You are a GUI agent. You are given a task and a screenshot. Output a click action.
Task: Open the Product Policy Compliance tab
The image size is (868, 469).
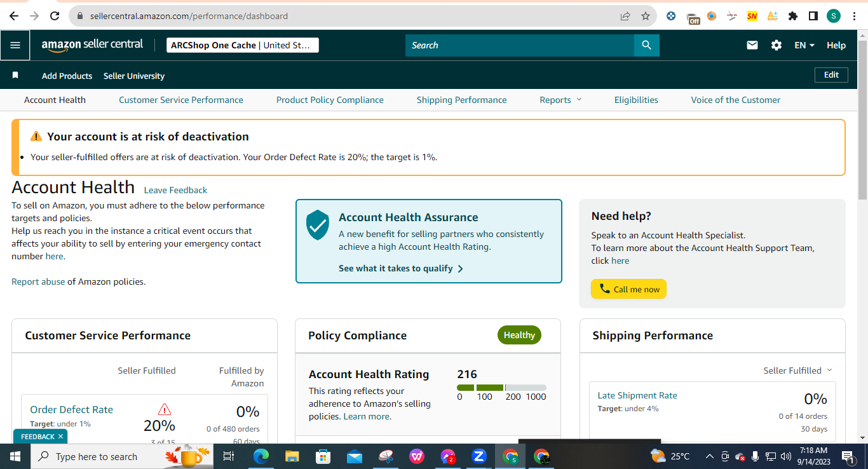(330, 100)
